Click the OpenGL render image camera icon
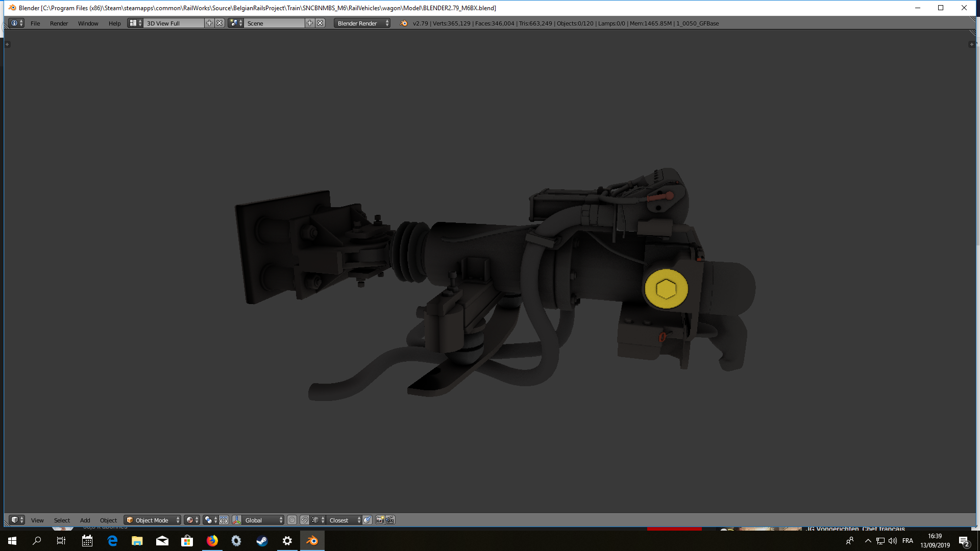 pyautogui.click(x=380, y=520)
